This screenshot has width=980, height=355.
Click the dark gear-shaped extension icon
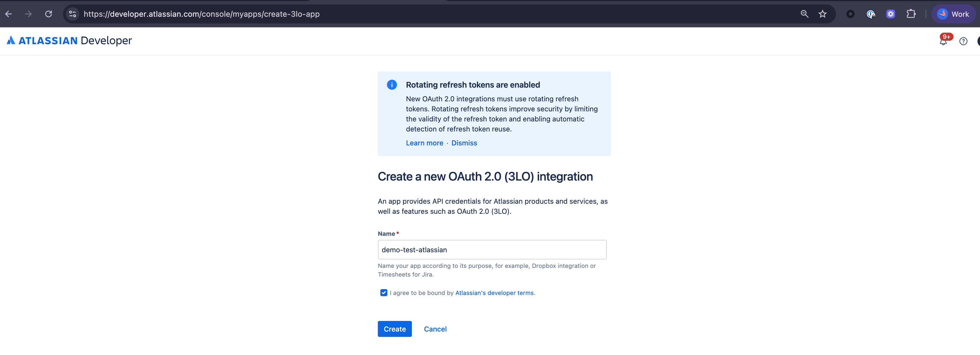(x=850, y=14)
